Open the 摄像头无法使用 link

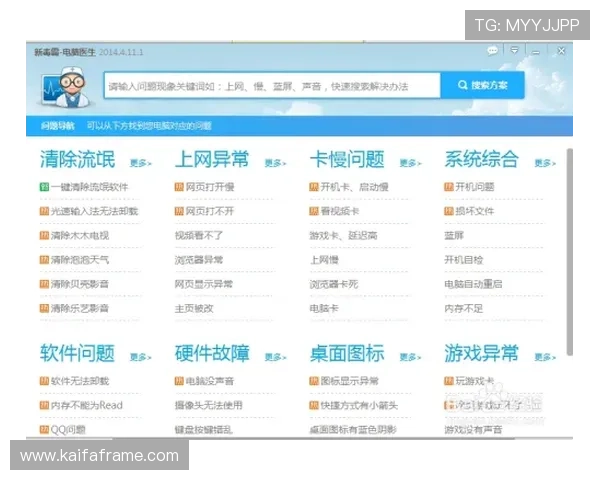(x=209, y=405)
